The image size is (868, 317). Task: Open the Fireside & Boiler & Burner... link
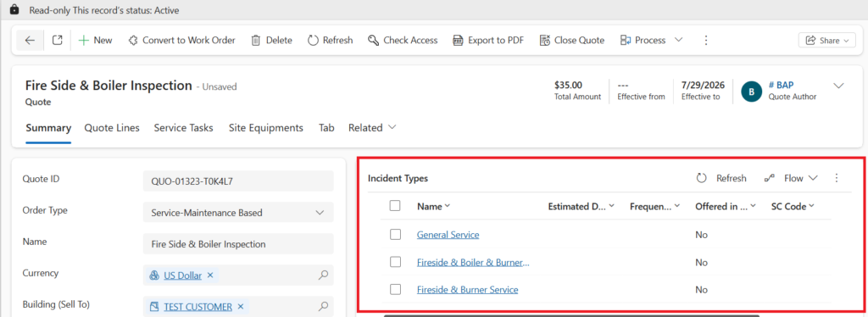point(473,262)
